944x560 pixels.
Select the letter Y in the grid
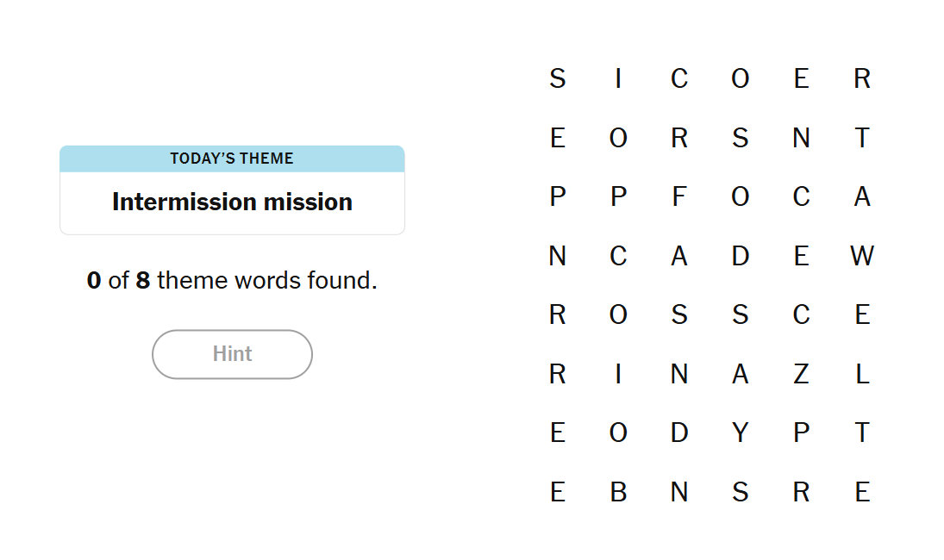pyautogui.click(x=740, y=432)
